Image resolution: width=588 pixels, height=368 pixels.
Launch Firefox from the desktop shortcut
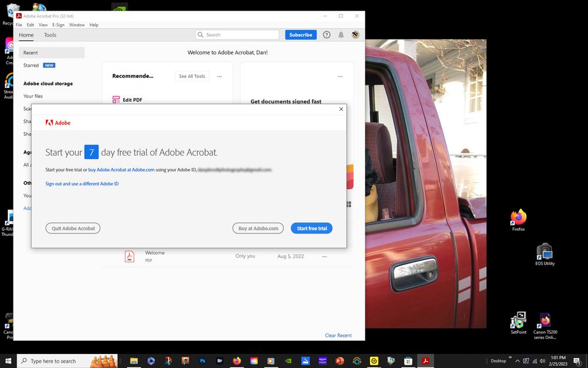[x=518, y=217]
